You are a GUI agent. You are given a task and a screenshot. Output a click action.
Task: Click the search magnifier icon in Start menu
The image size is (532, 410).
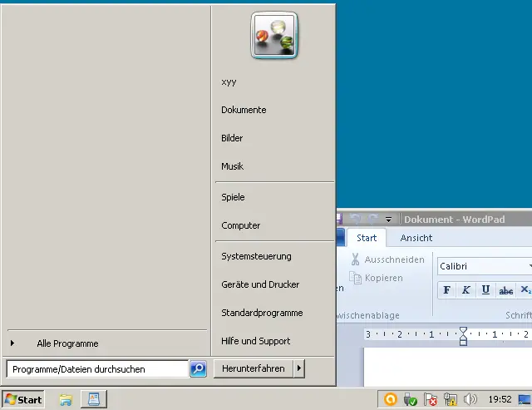pyautogui.click(x=198, y=368)
